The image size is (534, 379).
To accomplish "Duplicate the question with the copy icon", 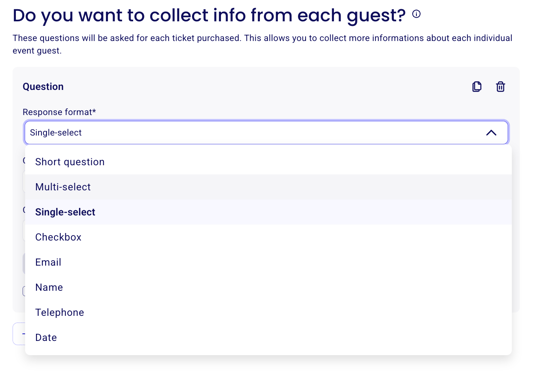I will (x=477, y=86).
